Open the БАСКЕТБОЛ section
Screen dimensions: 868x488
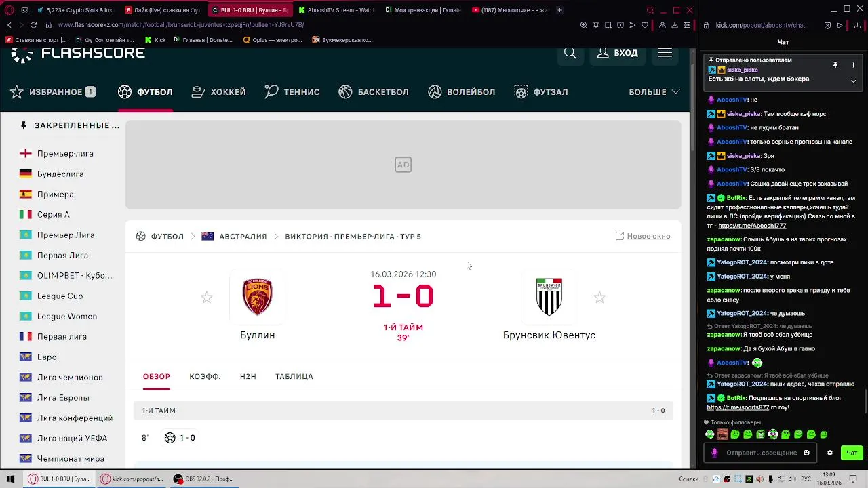(x=374, y=91)
